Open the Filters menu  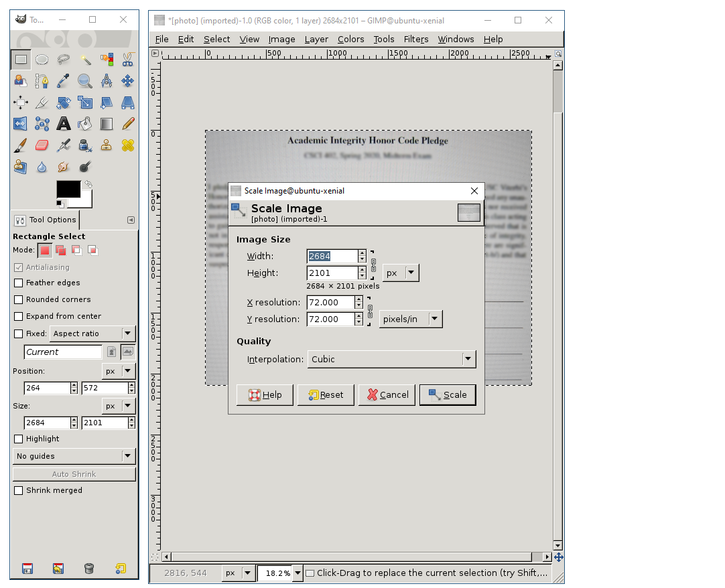point(415,40)
